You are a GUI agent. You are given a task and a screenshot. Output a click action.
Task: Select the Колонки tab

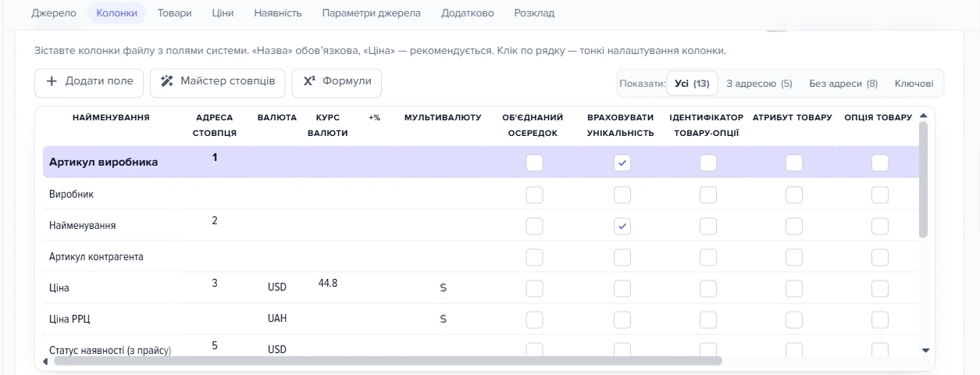(116, 13)
